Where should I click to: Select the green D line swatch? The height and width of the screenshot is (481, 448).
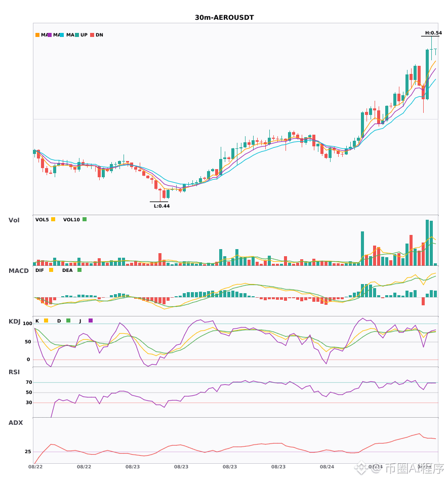click(x=68, y=320)
